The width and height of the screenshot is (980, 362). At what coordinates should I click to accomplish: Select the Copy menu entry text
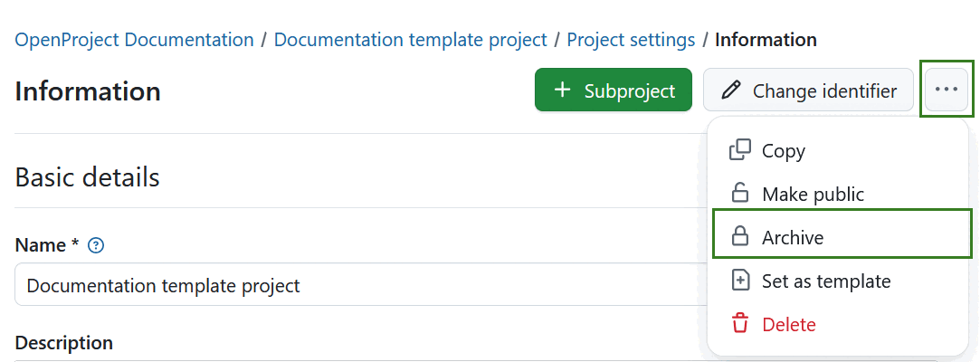784,151
